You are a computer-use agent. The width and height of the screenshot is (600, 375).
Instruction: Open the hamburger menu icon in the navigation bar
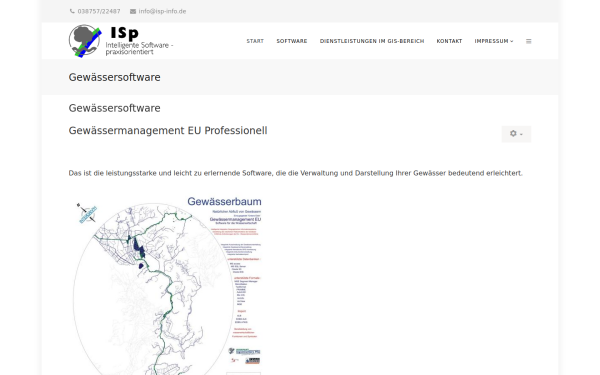[x=528, y=41]
